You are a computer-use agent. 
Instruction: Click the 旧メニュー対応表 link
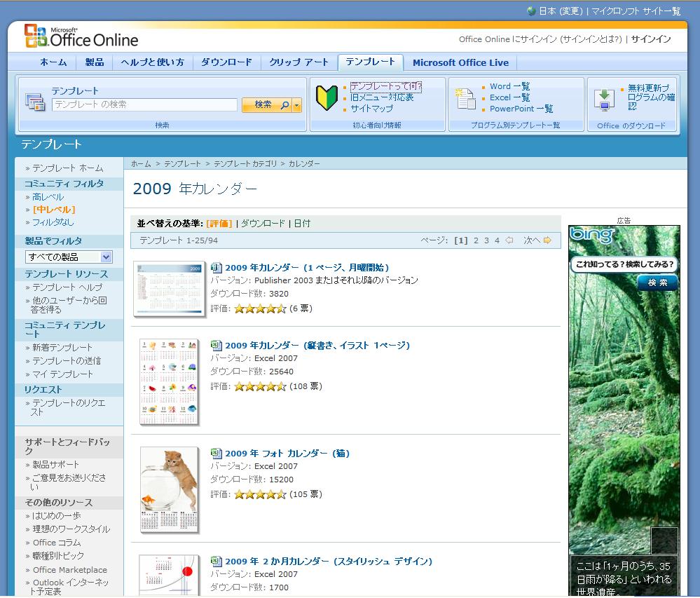382,97
